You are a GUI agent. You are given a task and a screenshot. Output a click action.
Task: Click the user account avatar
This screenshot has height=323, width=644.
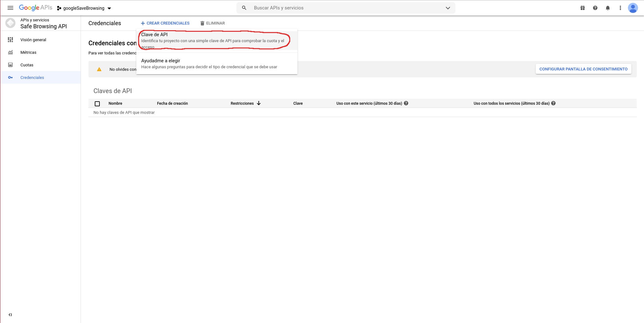pos(633,8)
